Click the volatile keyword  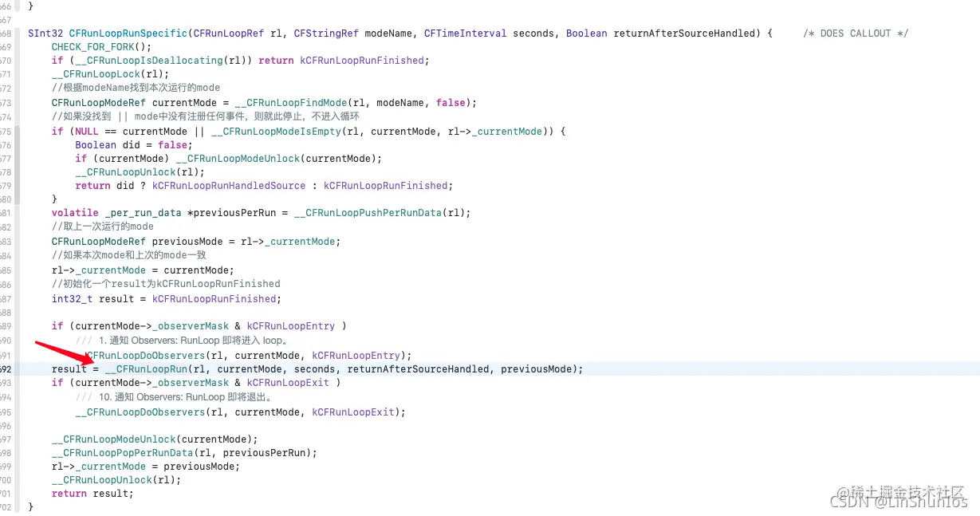[x=75, y=213]
